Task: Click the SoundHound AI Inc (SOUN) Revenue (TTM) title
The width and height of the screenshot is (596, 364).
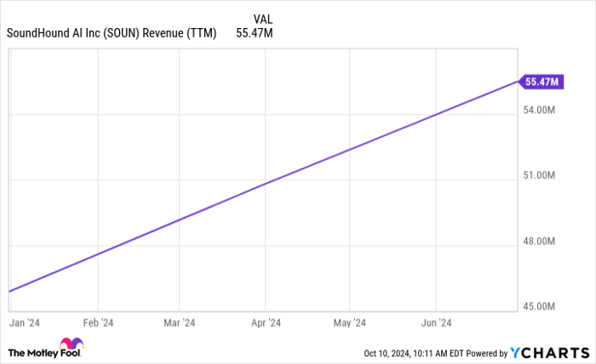Action: 112,33
